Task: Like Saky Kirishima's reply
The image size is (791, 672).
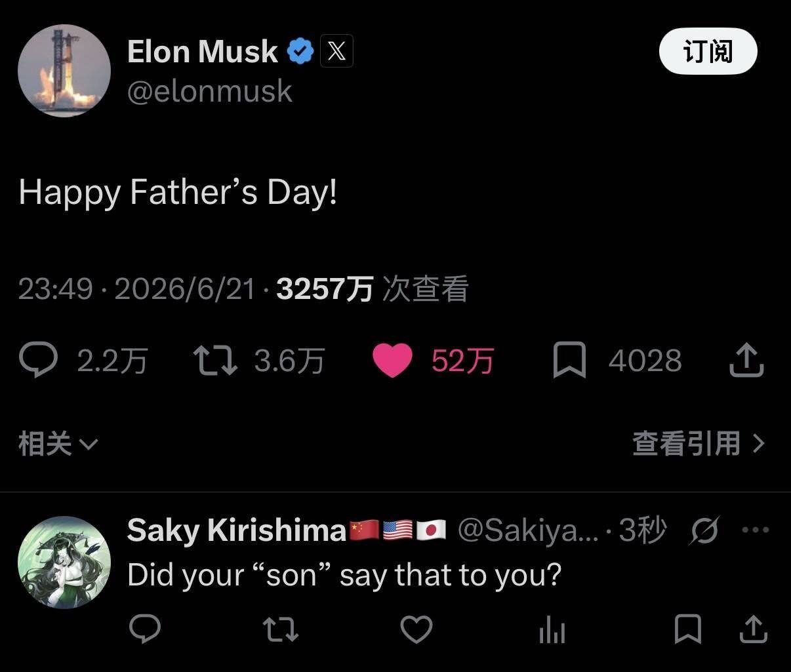Action: [x=416, y=630]
